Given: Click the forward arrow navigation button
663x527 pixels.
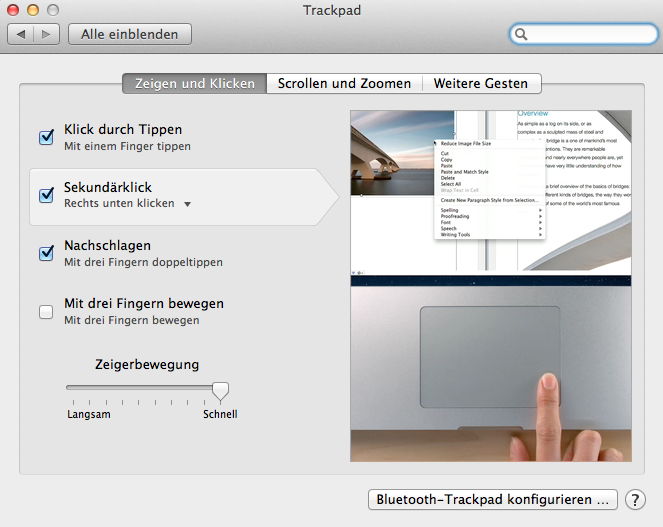Looking at the screenshot, I should 46,34.
